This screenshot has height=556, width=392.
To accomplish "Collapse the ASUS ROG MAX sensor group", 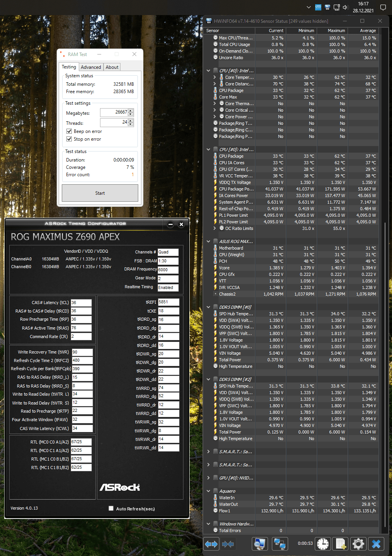I will [209, 241].
